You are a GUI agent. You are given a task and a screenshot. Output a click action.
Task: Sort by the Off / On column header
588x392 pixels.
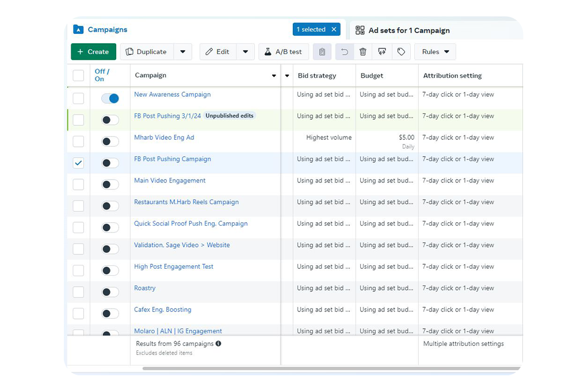[x=102, y=75]
